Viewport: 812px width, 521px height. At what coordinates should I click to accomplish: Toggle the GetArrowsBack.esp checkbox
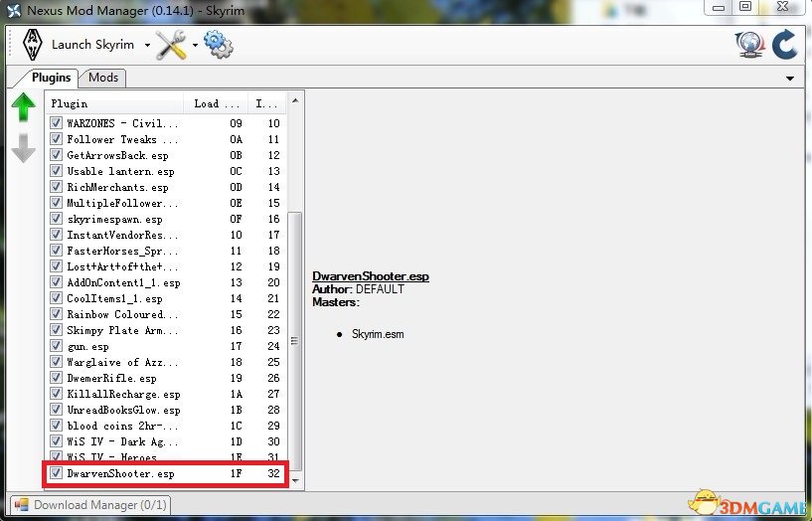click(56, 155)
